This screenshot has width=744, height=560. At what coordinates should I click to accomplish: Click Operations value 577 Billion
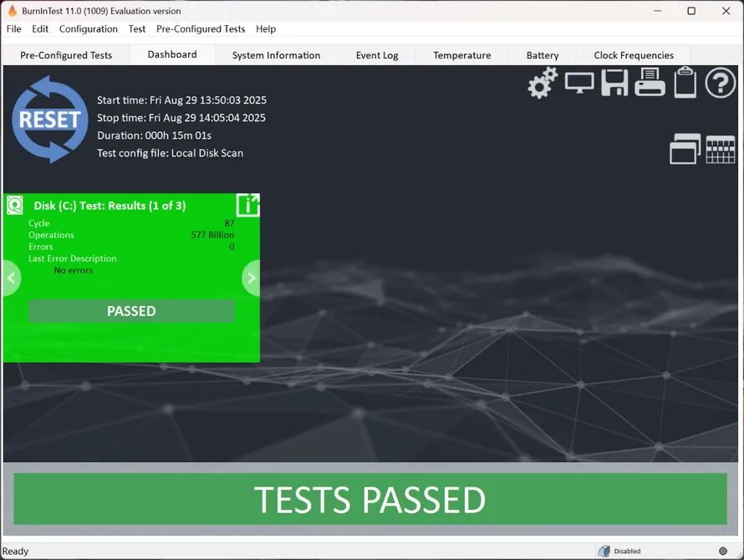[212, 235]
